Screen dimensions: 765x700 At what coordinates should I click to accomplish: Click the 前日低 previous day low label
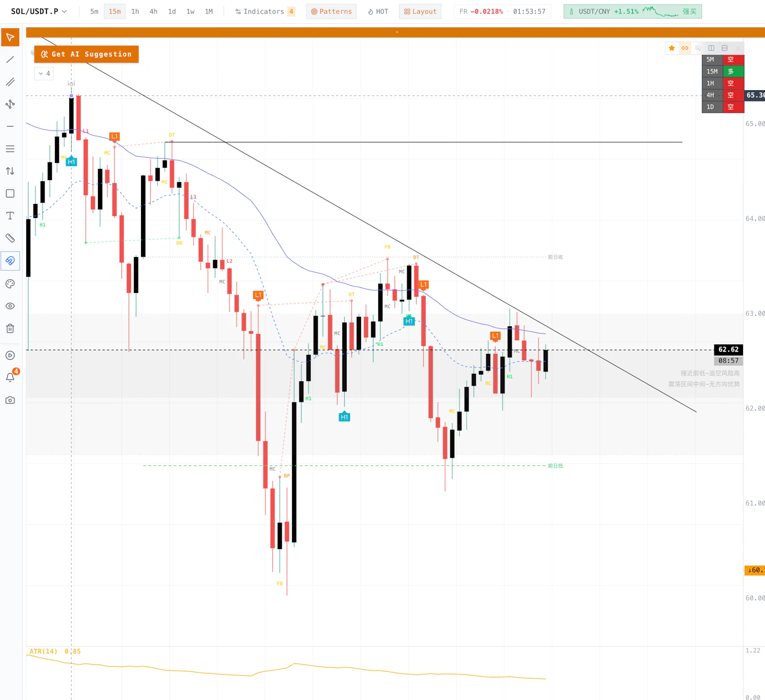[555, 466]
